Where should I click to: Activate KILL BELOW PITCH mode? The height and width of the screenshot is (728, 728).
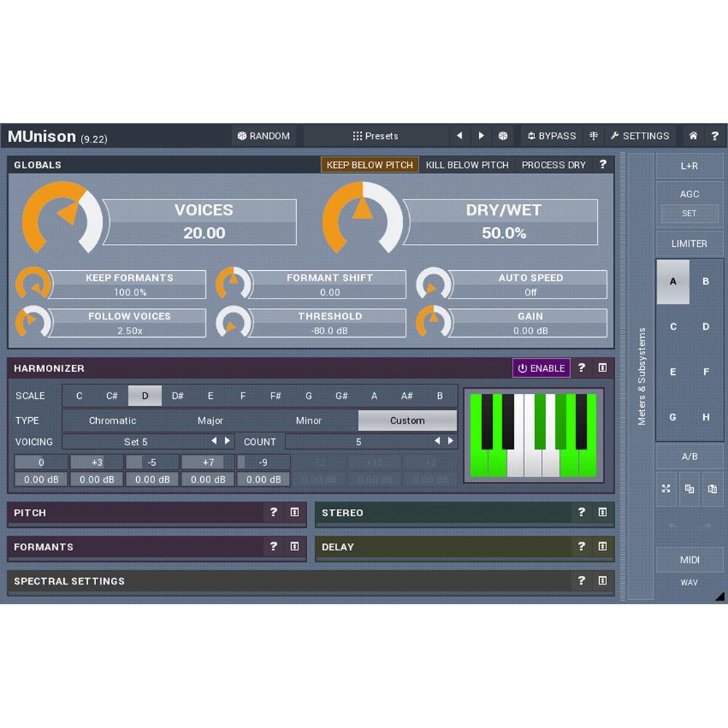467,165
